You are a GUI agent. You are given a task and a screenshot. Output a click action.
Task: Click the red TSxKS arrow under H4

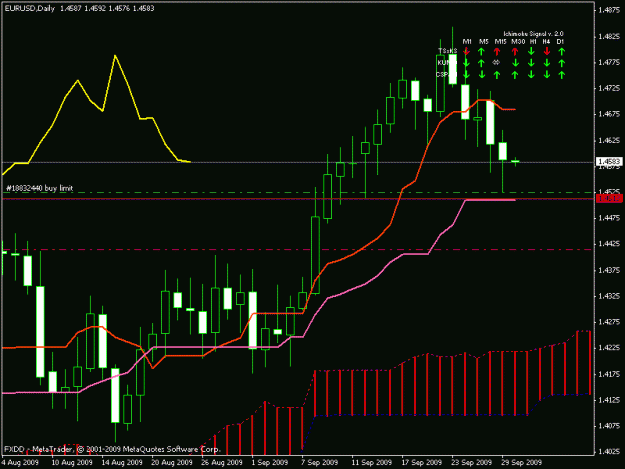pos(547,51)
